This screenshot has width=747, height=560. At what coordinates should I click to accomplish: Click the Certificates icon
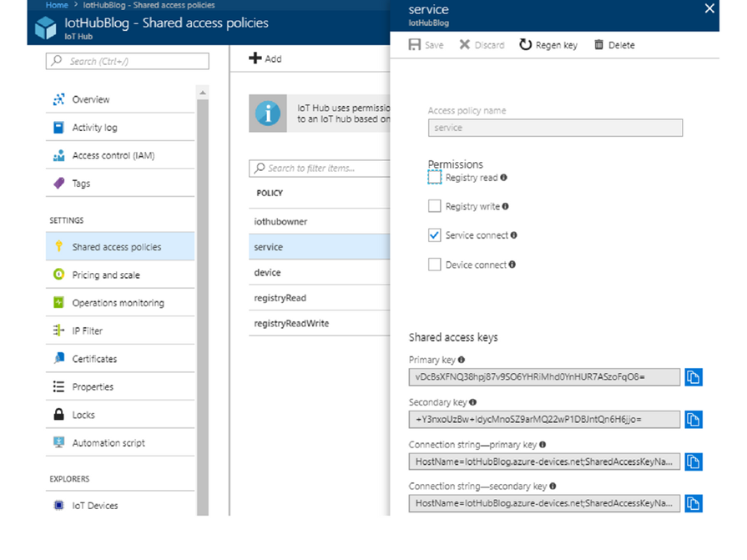(x=58, y=358)
